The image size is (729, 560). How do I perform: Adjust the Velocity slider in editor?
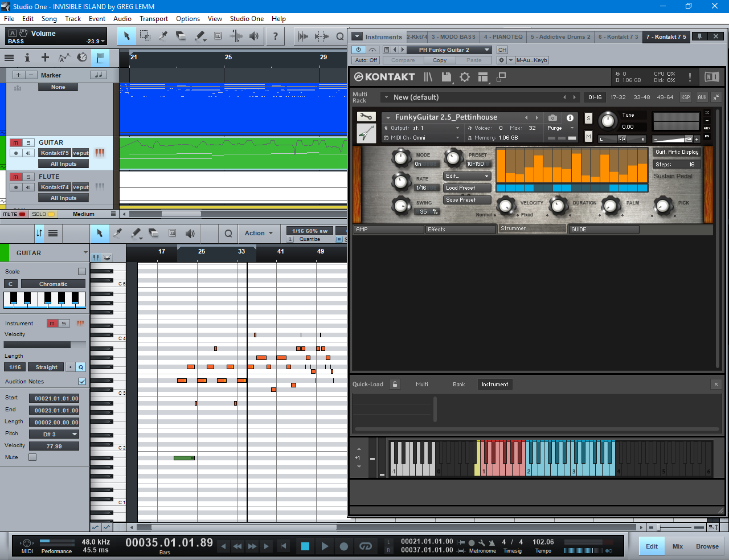(x=45, y=345)
